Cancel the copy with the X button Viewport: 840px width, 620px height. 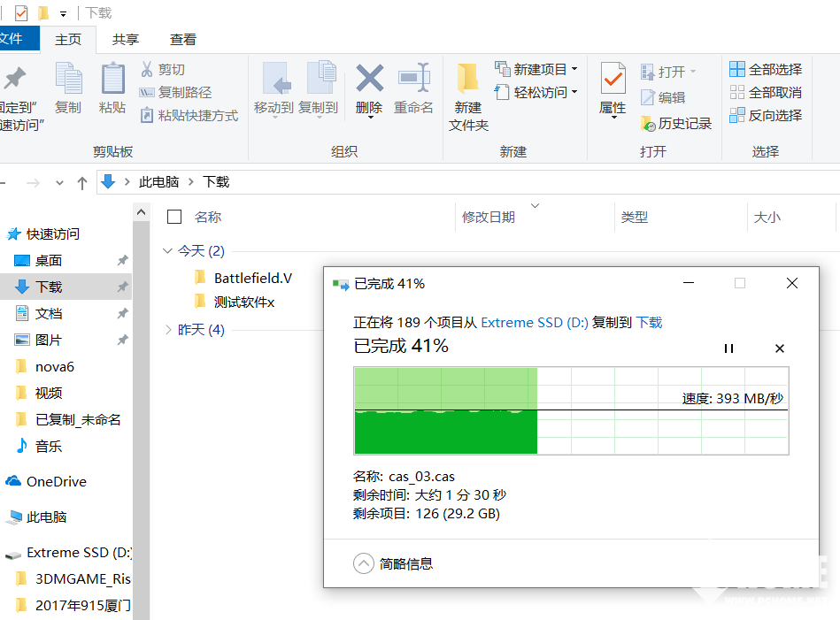[780, 348]
